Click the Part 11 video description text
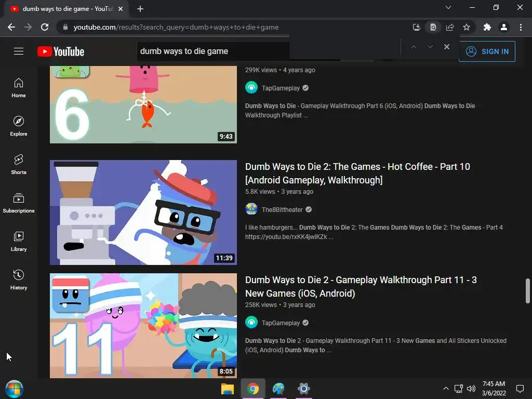Image resolution: width=532 pixels, height=399 pixels. 376,345
